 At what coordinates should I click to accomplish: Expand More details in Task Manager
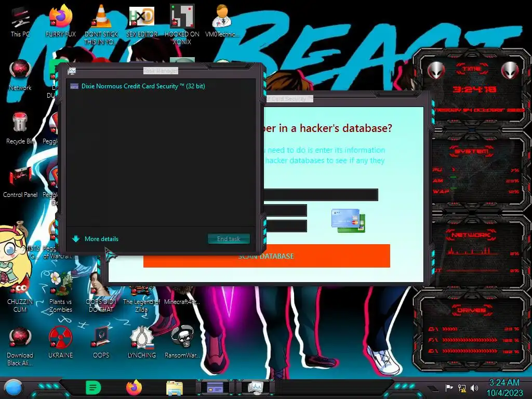pos(96,239)
